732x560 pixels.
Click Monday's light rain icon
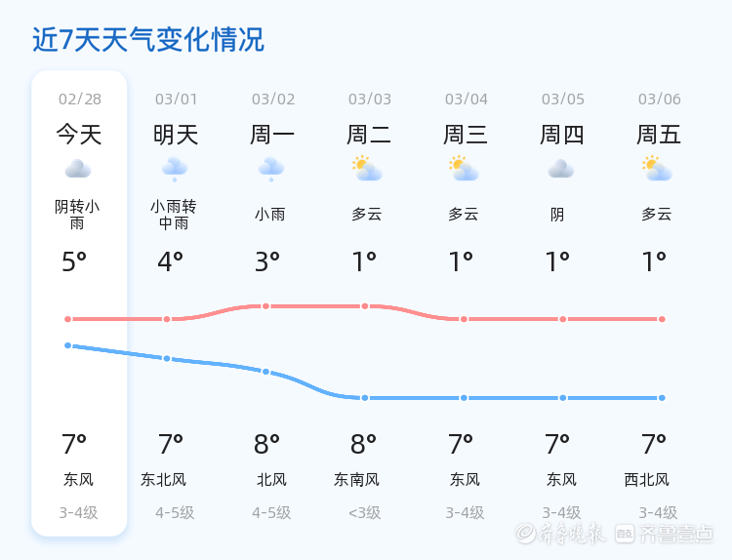pos(270,169)
